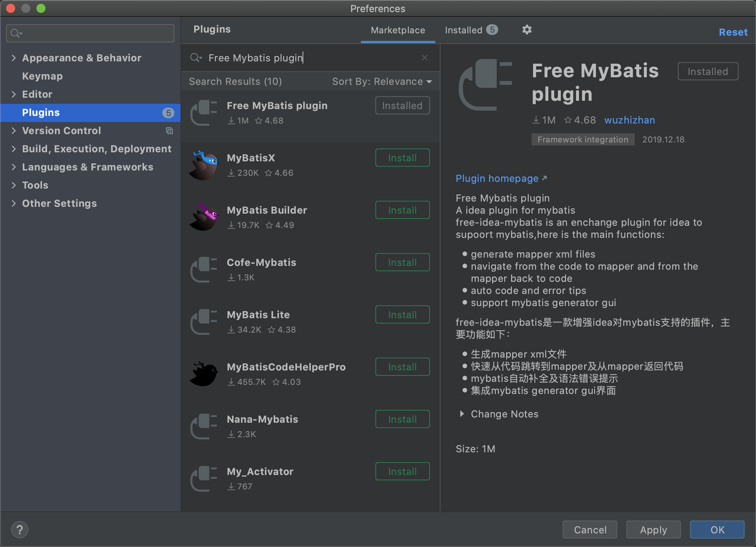This screenshot has height=547, width=756.
Task: Select the MyBatis Lite result title
Action: point(258,315)
